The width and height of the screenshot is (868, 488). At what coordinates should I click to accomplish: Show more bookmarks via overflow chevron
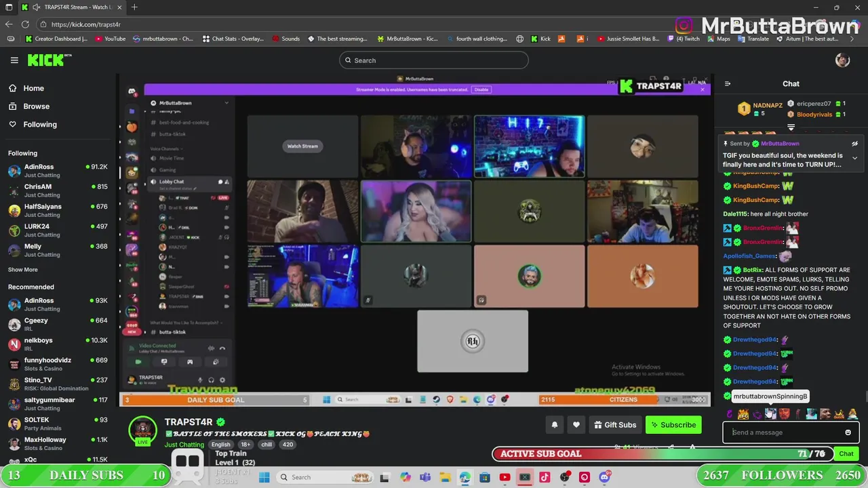click(x=852, y=39)
